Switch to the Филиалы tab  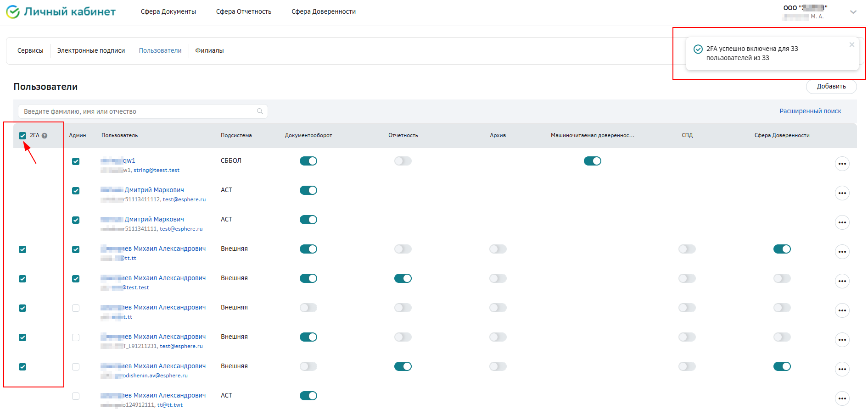210,51
